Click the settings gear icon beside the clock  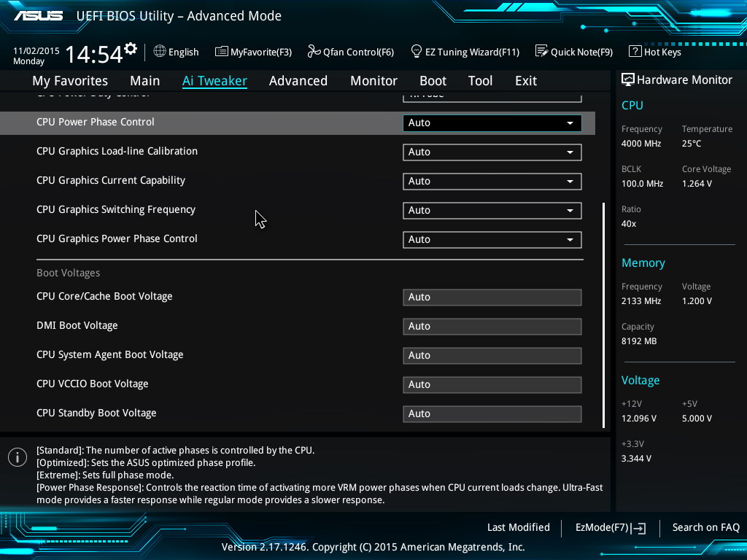(131, 49)
